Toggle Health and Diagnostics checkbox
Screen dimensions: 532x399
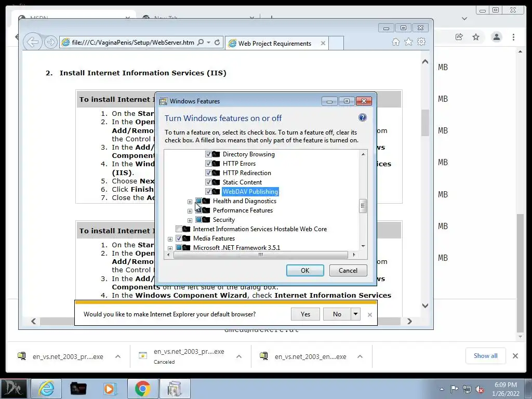pos(199,201)
